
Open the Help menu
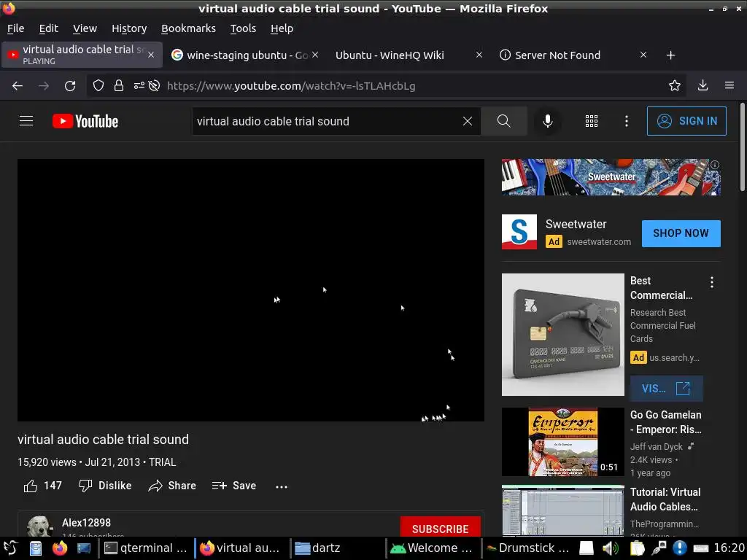282,28
